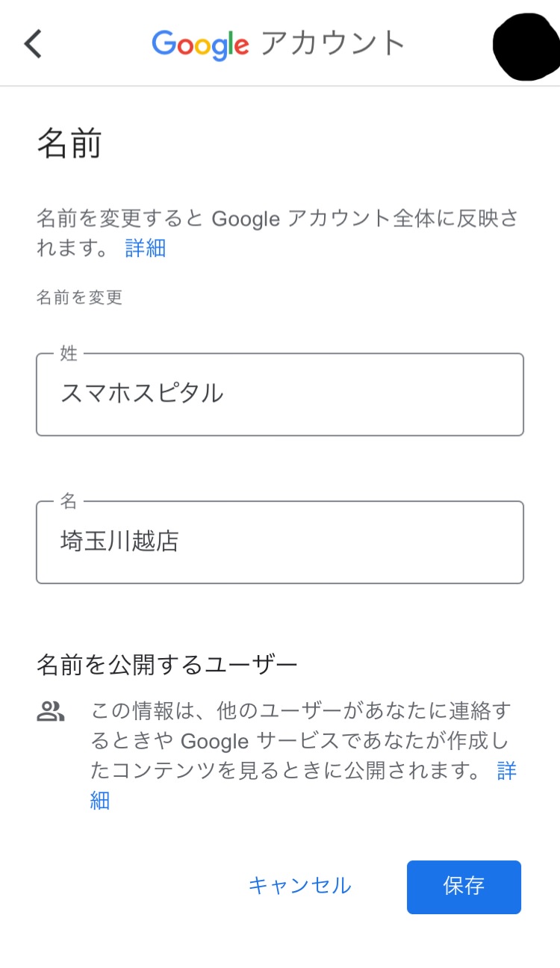Open 詳細 link after 反映されます

146,248
